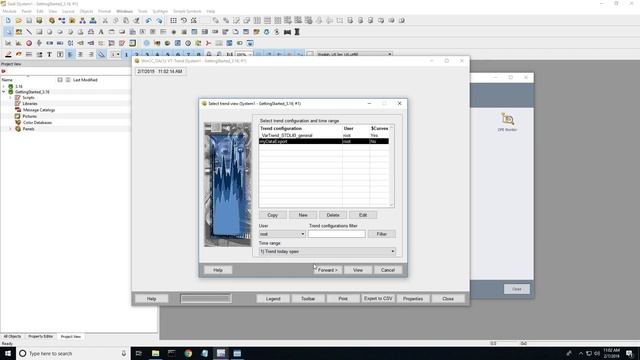Viewport: 640px width, 360px height.
Task: Open Chrome from taskbar
Action: click(188, 353)
